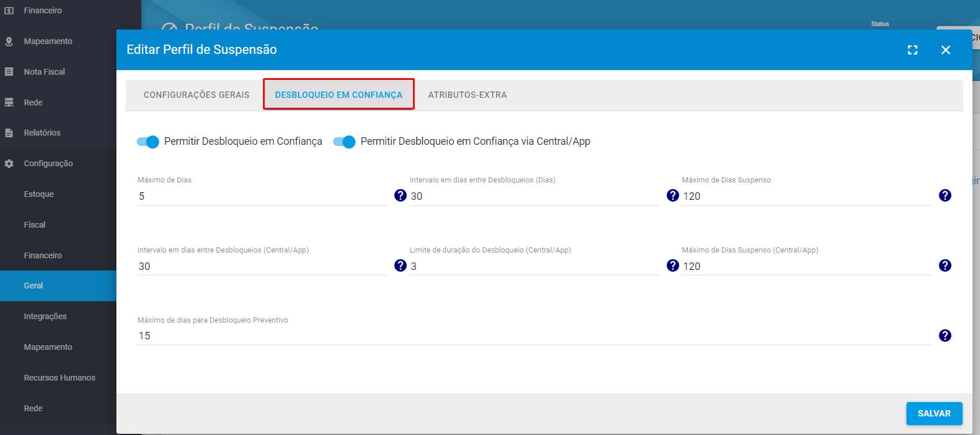Screen dimensions: 980x435
Task: Select the Desbloqueio em Confiança tab
Action: [339, 95]
